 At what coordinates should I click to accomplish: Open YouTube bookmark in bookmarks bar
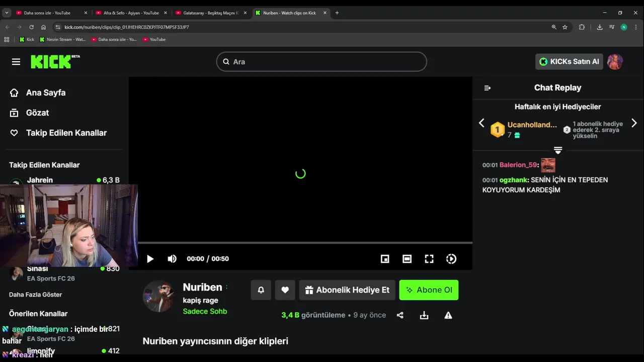tap(154, 39)
